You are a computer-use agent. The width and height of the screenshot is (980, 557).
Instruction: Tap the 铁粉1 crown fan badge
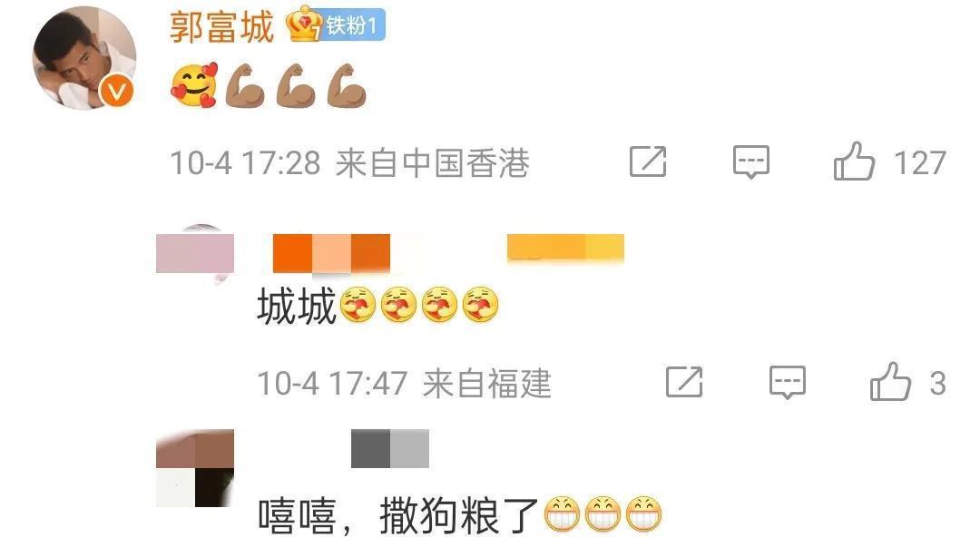(336, 24)
